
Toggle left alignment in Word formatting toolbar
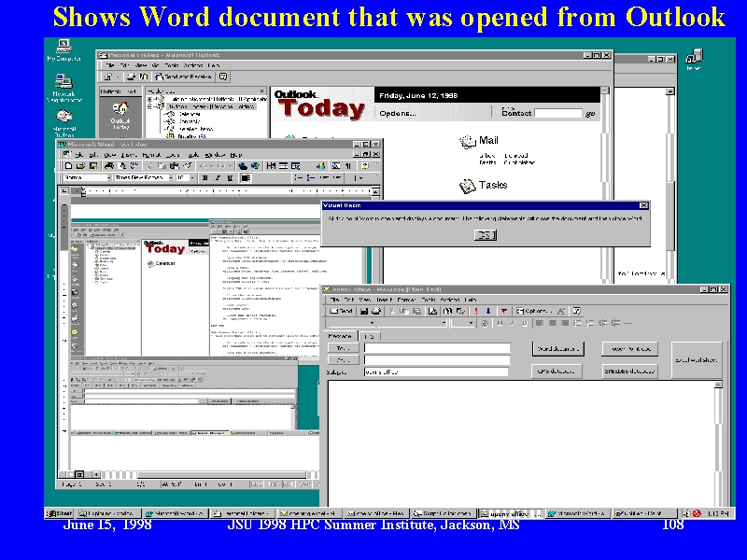(x=246, y=178)
